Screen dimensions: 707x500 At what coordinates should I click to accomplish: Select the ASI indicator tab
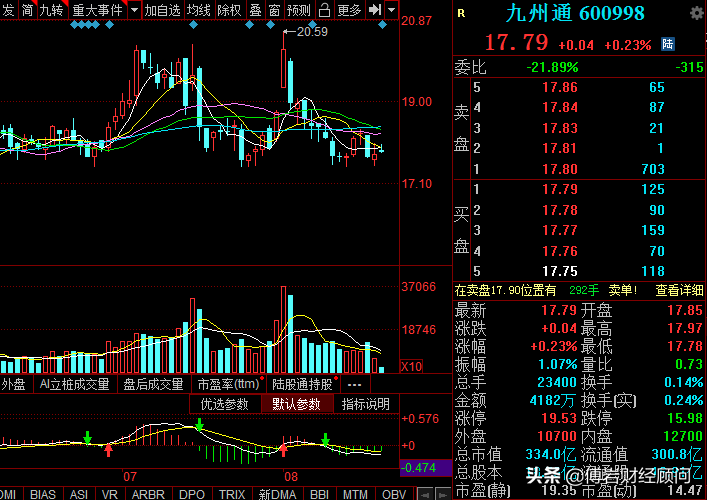[79, 494]
